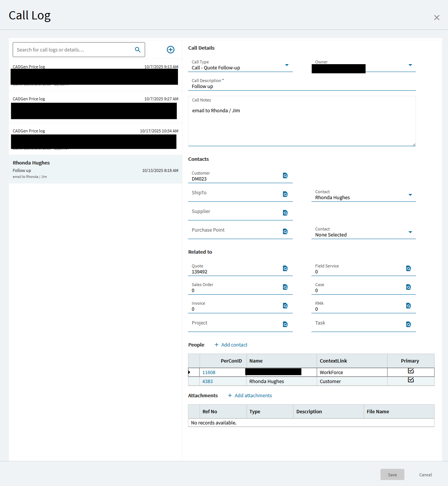This screenshot has height=486, width=448.
Task: Open the ShipTo lookup icon
Action: point(285,194)
